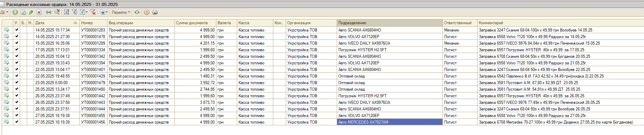Click the green Refresh list icon
This screenshot has height=135, width=644.
click(x=137, y=12)
